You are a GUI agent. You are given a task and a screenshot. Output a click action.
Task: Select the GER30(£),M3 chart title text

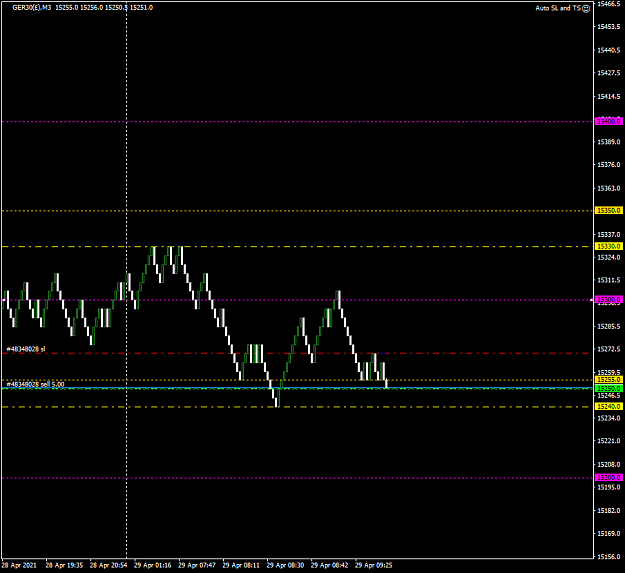click(32, 8)
